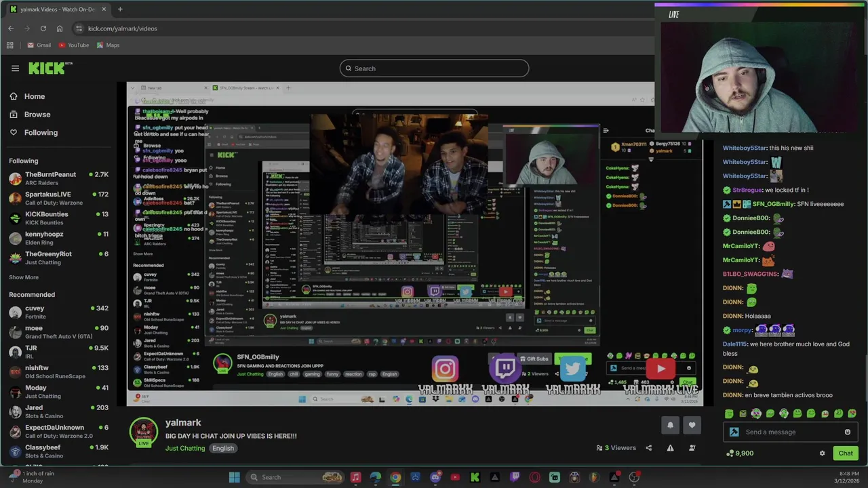Pick the last heart-eyes emote in quick bar
Viewport: 868px width, 488px height.
pos(852,413)
